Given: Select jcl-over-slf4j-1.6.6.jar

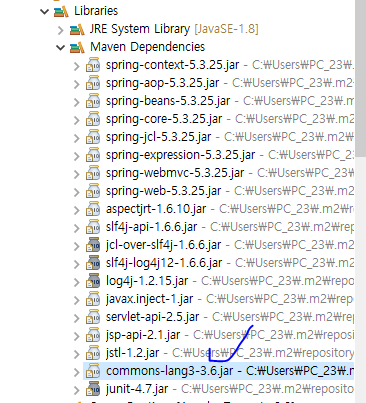Looking at the screenshot, I should [x=164, y=245].
